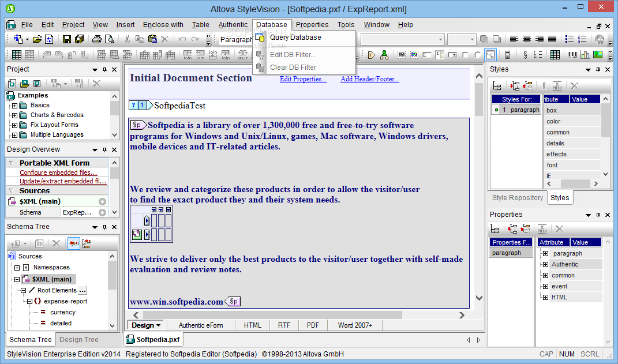Image resolution: width=618 pixels, height=364 pixels.
Task: Click Update/extract embedded files link
Action: coord(63,181)
